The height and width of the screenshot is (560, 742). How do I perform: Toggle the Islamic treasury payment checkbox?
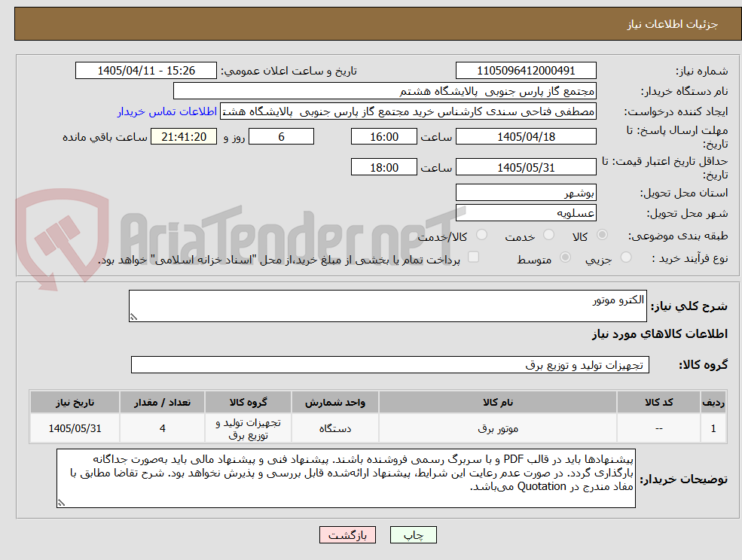point(473,257)
